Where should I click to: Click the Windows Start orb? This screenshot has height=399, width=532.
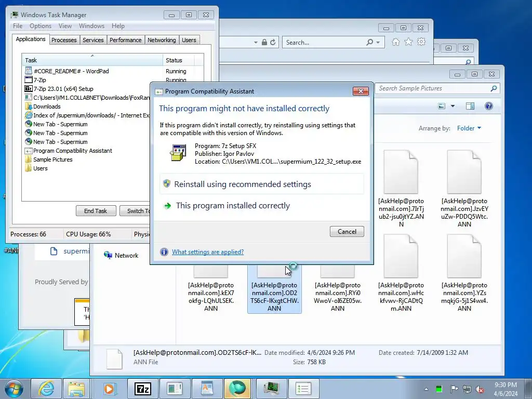(x=14, y=389)
